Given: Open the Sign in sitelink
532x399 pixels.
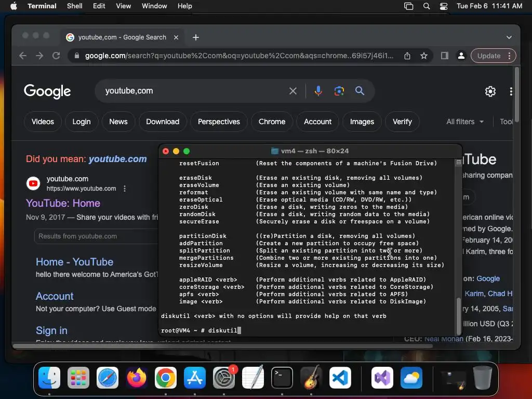Looking at the screenshot, I should click(51, 330).
